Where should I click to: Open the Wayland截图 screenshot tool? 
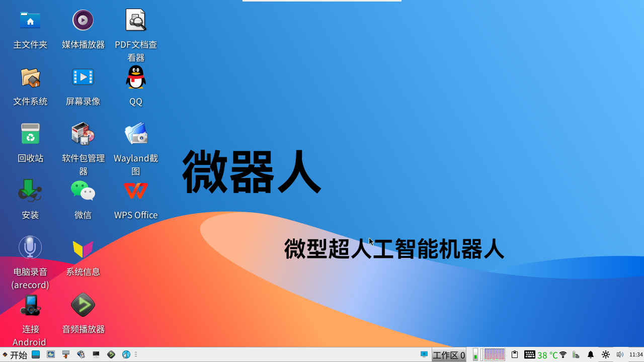click(x=136, y=135)
